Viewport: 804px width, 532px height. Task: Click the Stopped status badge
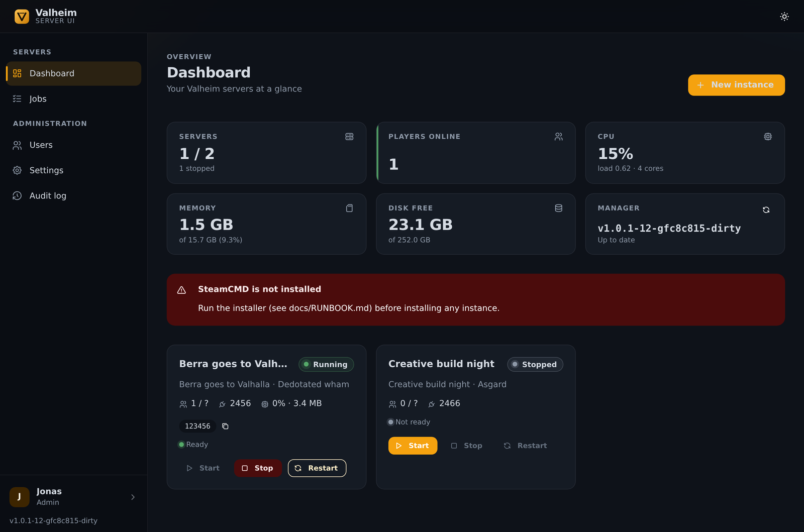(x=535, y=364)
